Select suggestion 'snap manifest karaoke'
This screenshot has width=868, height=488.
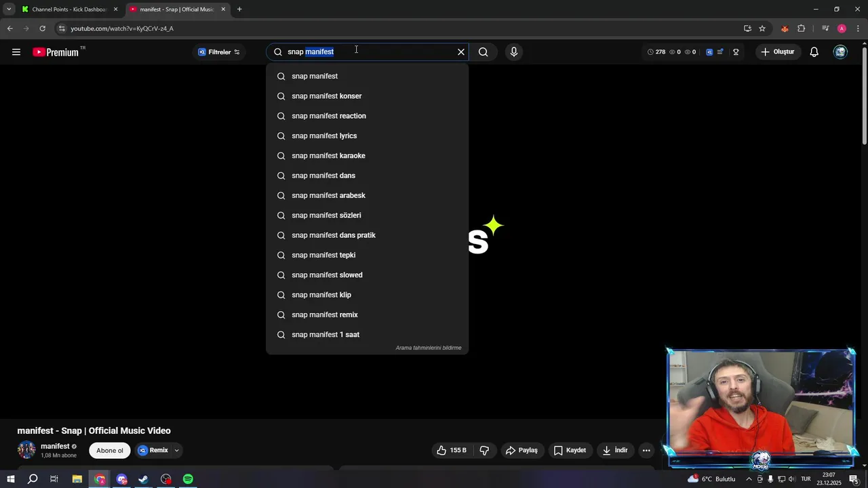pyautogui.click(x=367, y=156)
